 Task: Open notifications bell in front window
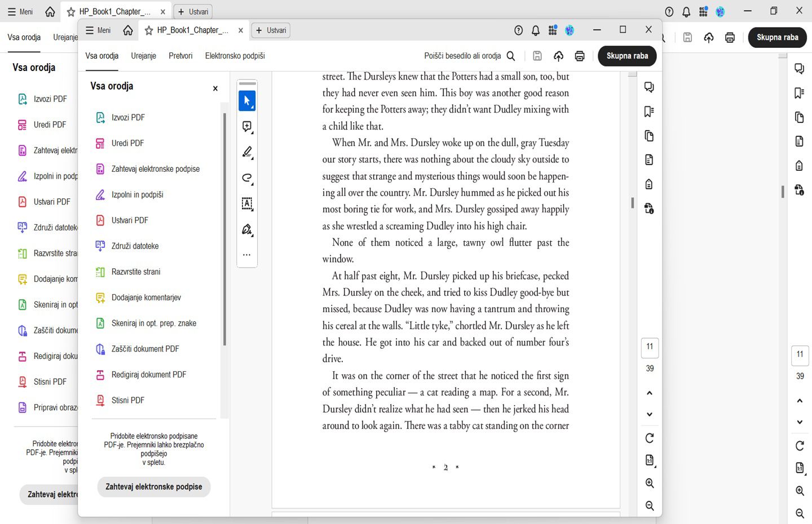536,30
